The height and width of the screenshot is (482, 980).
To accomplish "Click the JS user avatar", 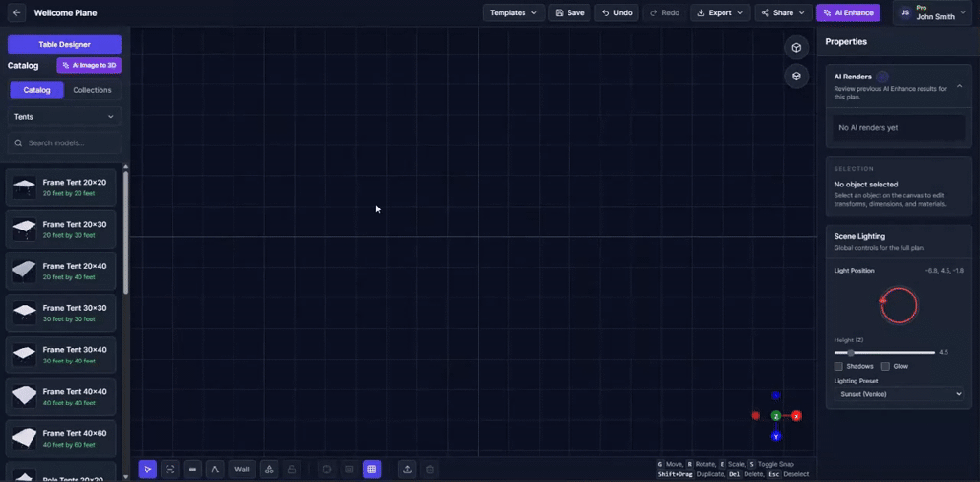I will pyautogui.click(x=905, y=12).
